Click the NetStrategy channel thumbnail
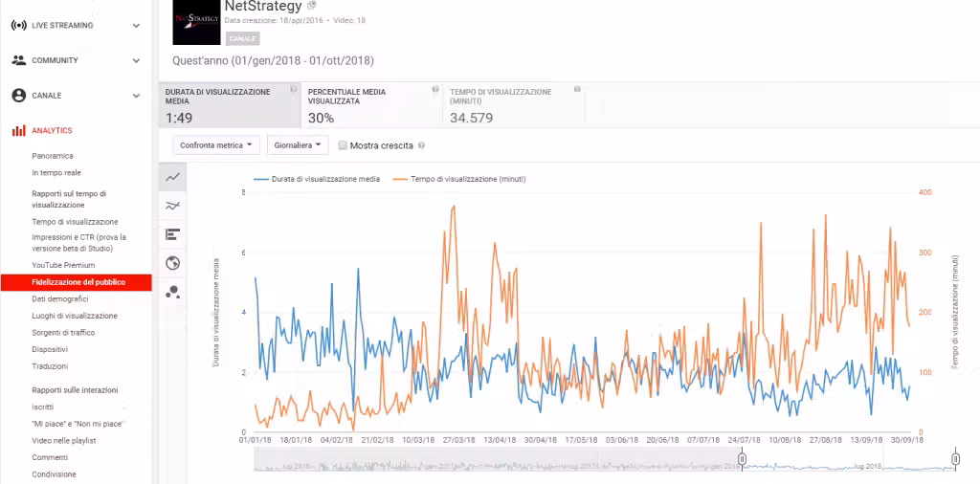Image resolution: width=980 pixels, height=484 pixels. pos(196,22)
